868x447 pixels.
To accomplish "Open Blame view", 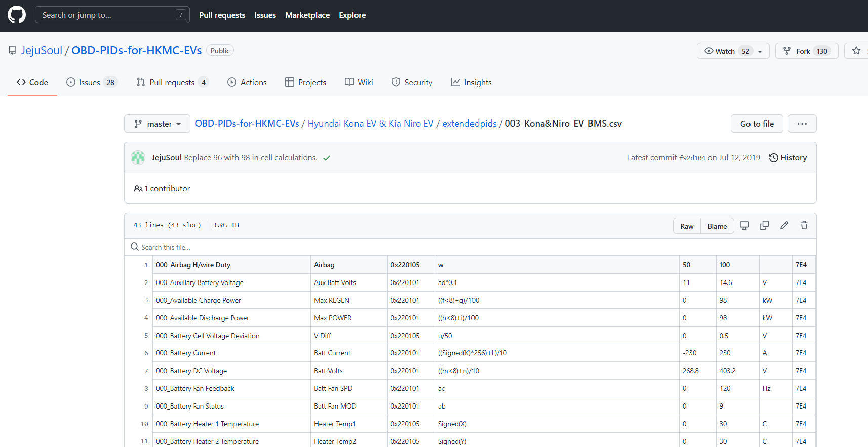I will (717, 226).
